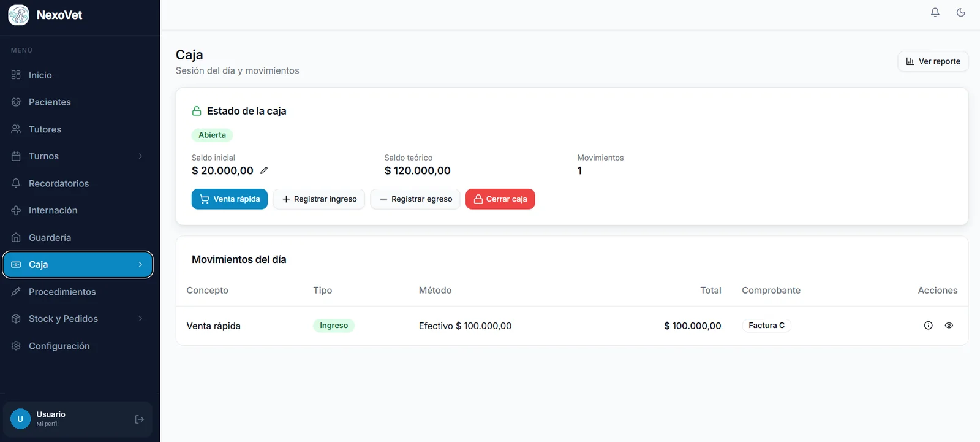The width and height of the screenshot is (980, 442).
Task: Open Procedimientos section
Action: (78, 292)
